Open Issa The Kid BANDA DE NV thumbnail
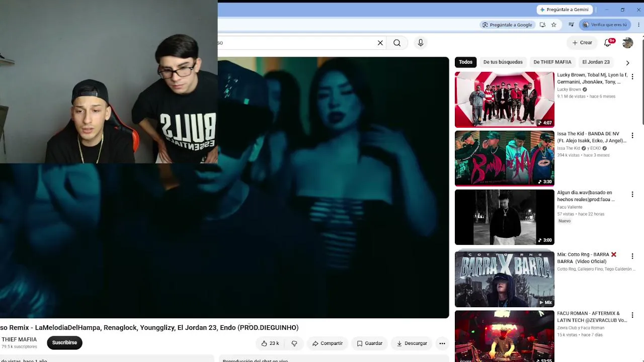 pyautogui.click(x=504, y=158)
